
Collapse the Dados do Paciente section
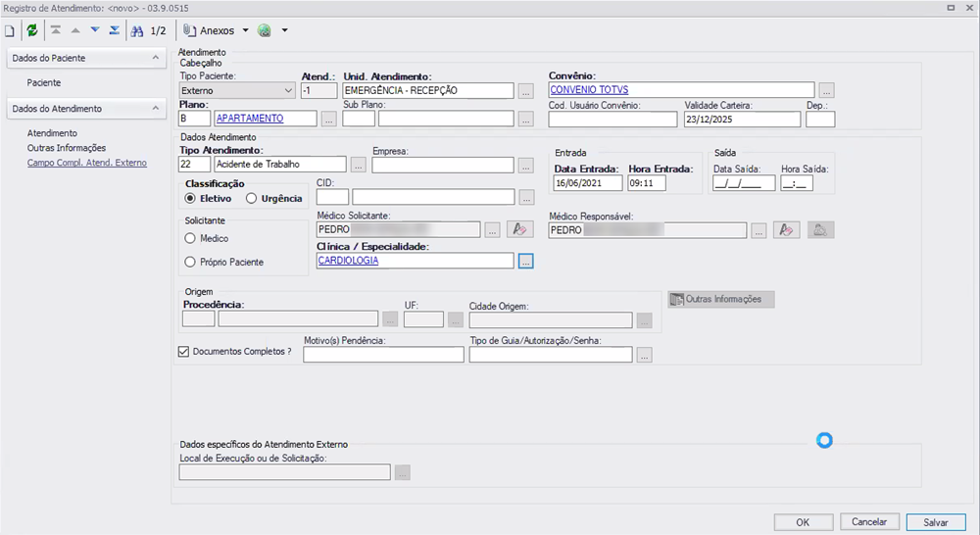tap(156, 58)
